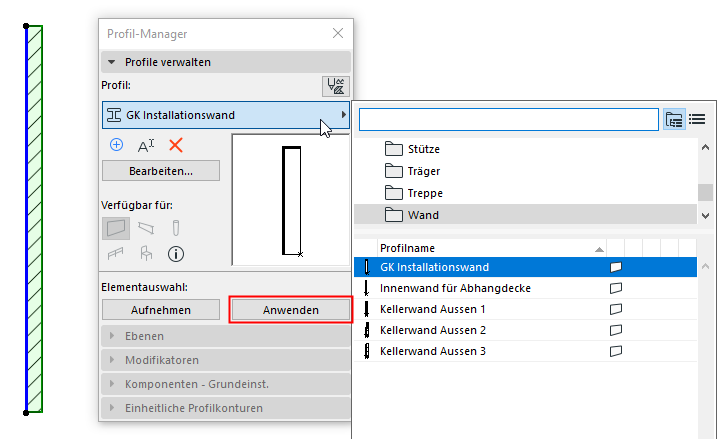Click the profile capture icon beside Profil label

[335, 86]
